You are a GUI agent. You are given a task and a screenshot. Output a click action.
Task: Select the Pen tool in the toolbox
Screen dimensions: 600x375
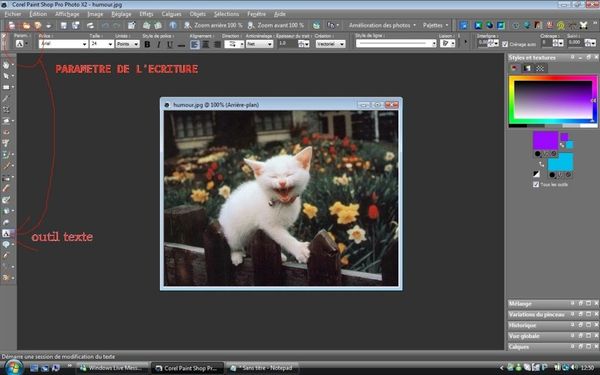pyautogui.click(x=6, y=256)
